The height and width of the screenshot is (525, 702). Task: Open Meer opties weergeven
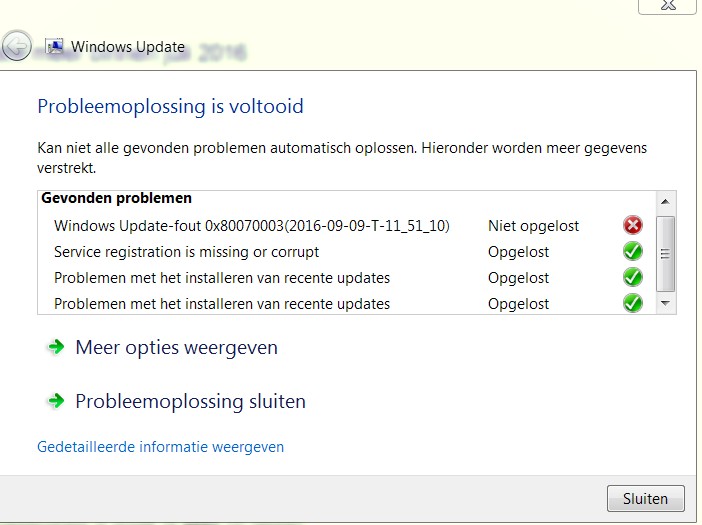176,347
